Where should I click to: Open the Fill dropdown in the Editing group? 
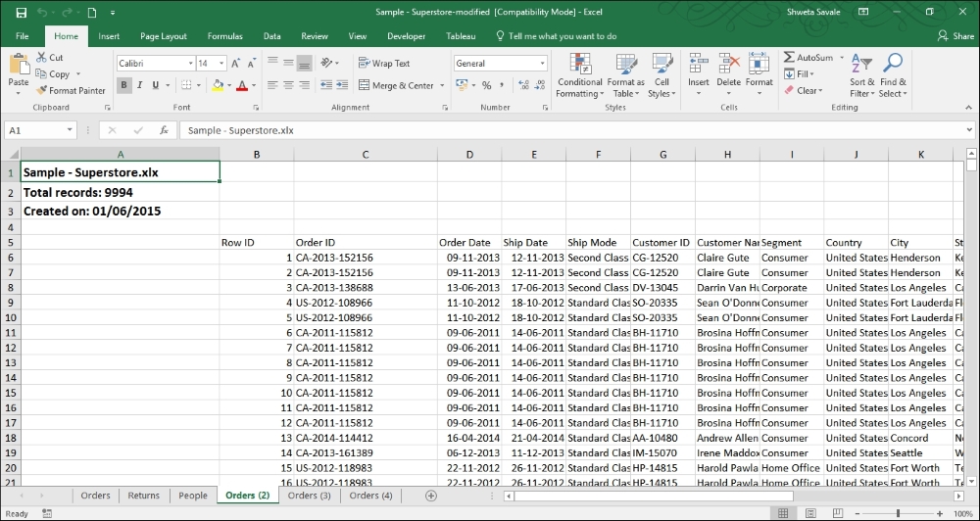(800, 73)
